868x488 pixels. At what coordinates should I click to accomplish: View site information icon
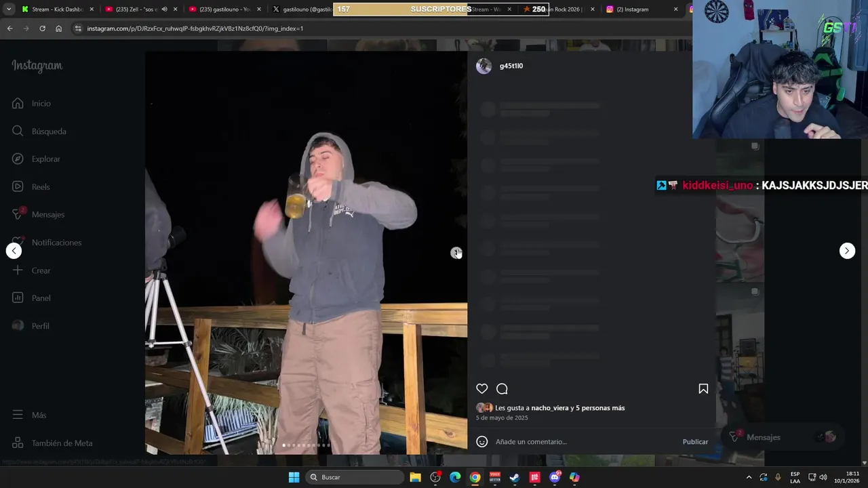(78, 28)
